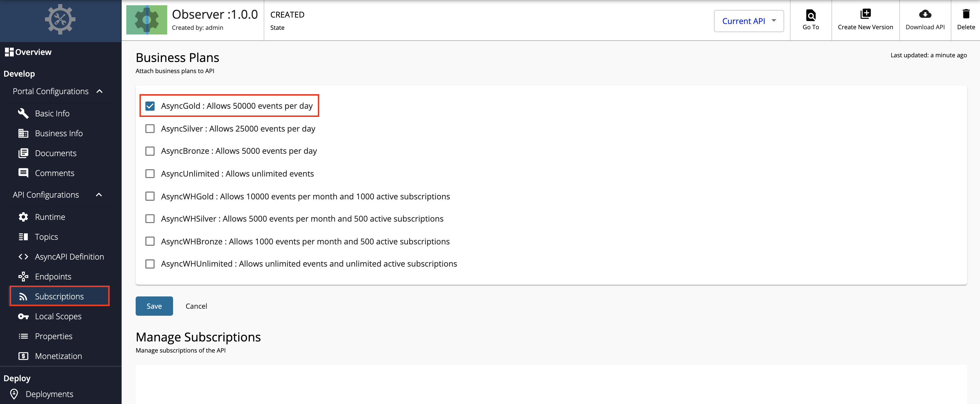Click the AsyncAPI Definition code brackets icon
This screenshot has height=404, width=980.
23,257
